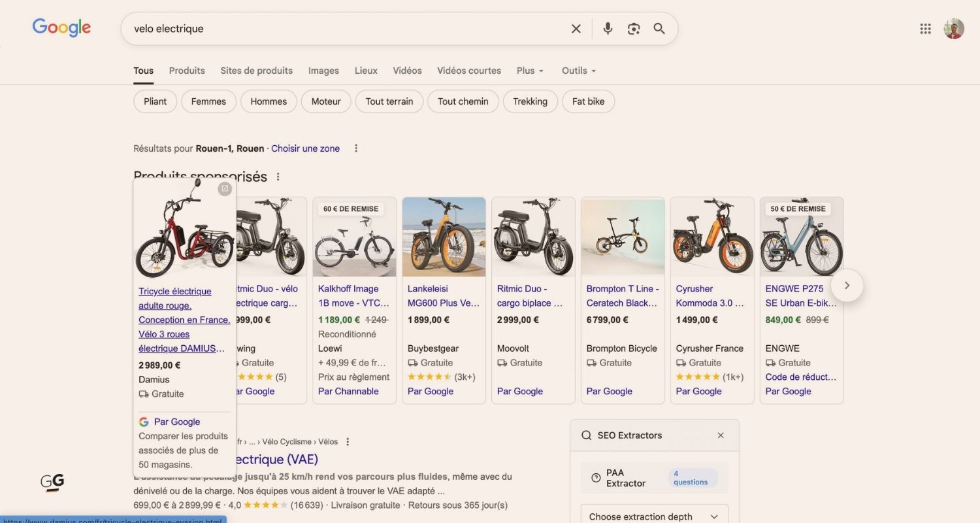This screenshot has height=523, width=980.
Task: Click the Google logo to return home
Action: (x=61, y=27)
